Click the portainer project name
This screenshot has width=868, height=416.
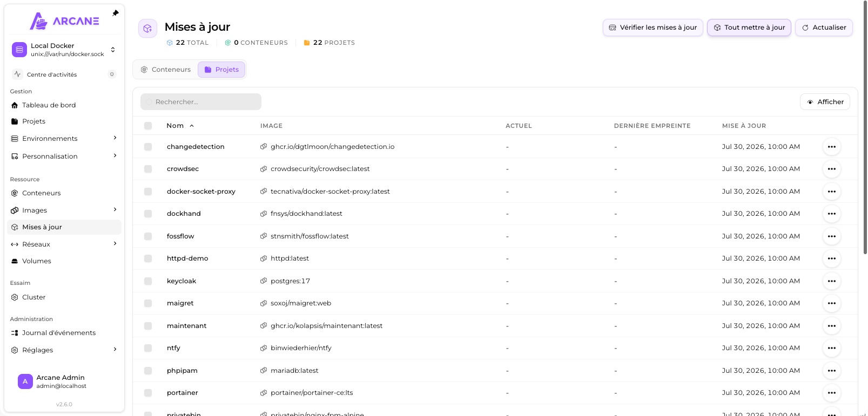click(182, 393)
